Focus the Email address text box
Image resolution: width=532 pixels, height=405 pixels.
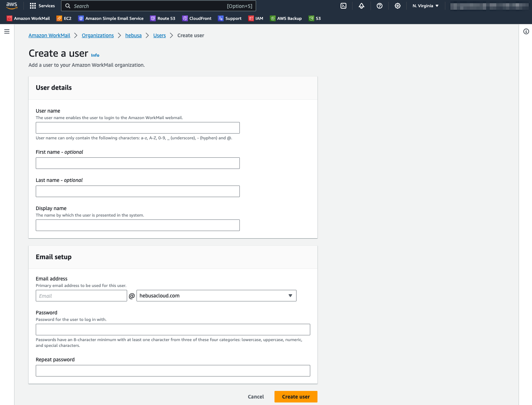click(81, 296)
